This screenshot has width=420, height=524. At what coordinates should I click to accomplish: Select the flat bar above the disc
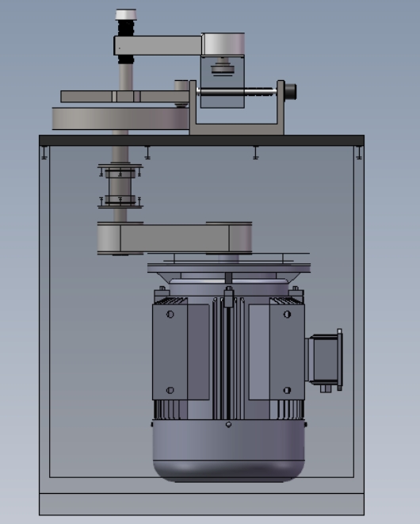124,97
